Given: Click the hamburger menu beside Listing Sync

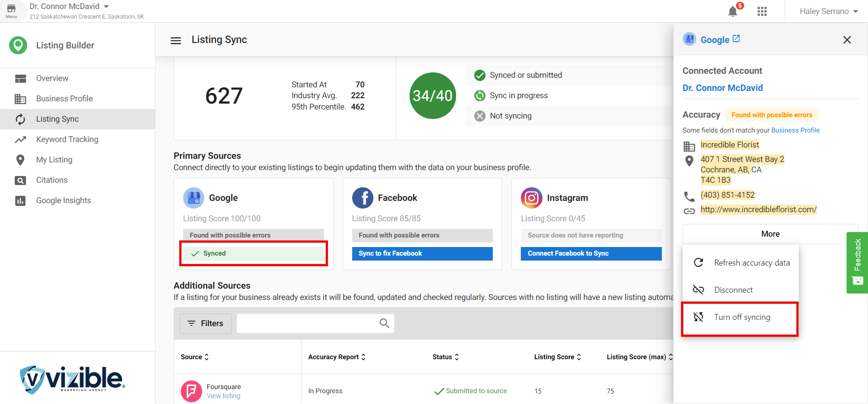Looking at the screenshot, I should [176, 40].
